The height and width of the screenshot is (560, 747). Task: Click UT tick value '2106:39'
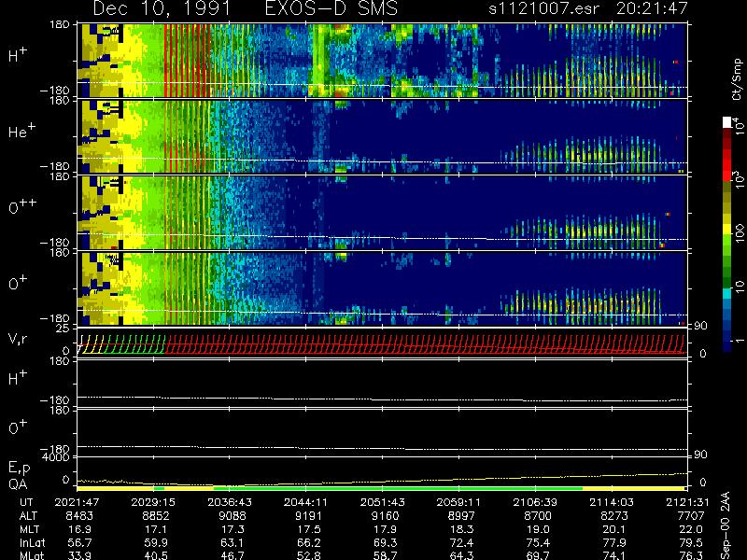535,502
